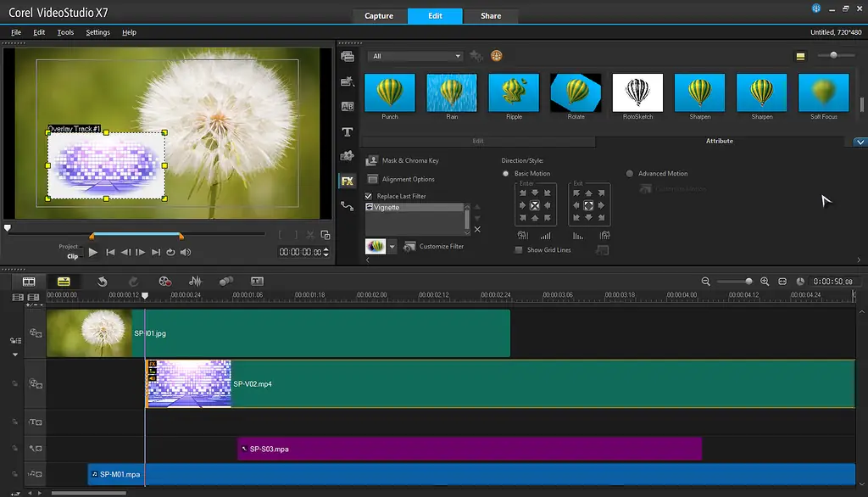Click the Mask & Chroma Key icon
Screen dimensions: 868x497
coord(372,160)
